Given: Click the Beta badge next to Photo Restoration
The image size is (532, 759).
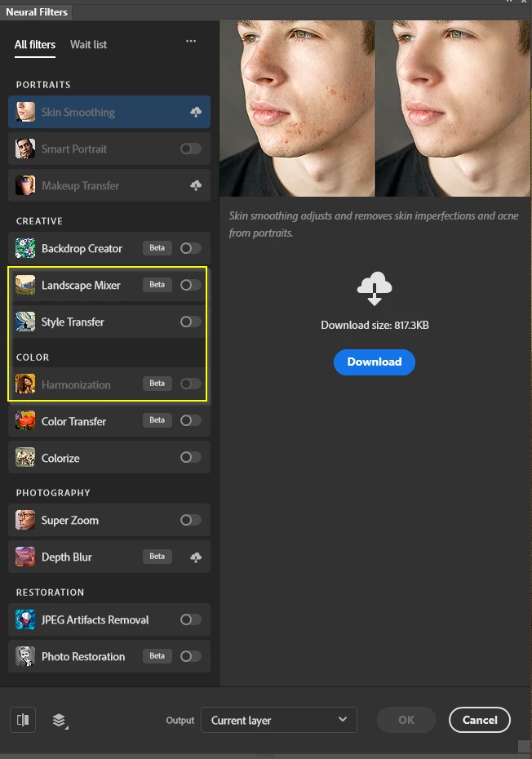Looking at the screenshot, I should tap(157, 656).
